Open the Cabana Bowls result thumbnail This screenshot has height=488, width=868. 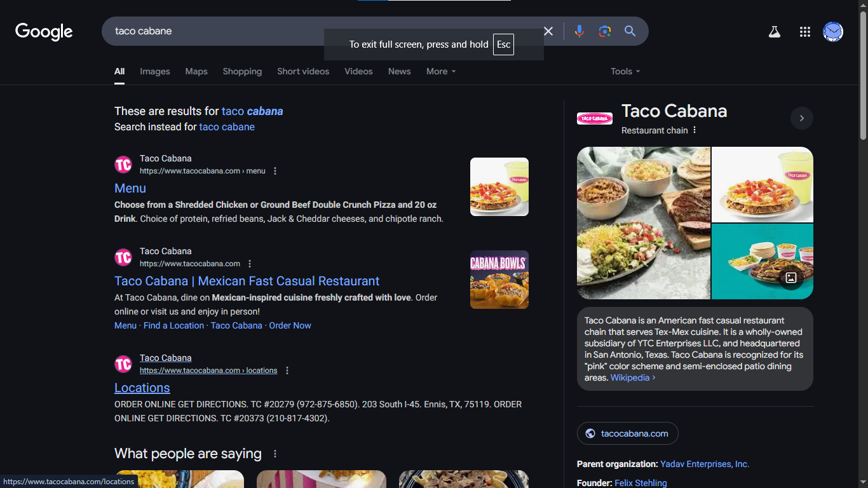coord(499,280)
